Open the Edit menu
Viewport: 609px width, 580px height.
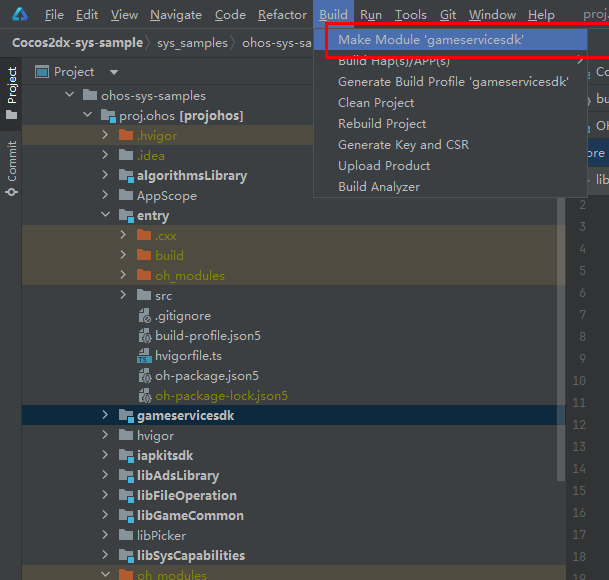(x=87, y=15)
